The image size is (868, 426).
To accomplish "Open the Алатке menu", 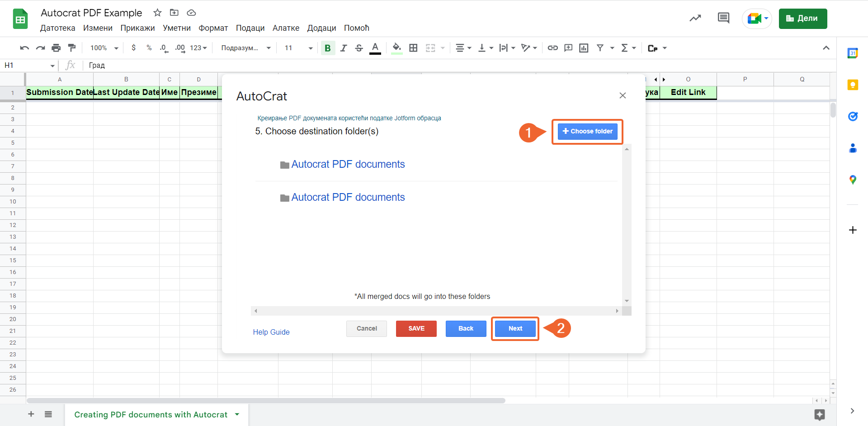I will pyautogui.click(x=286, y=28).
